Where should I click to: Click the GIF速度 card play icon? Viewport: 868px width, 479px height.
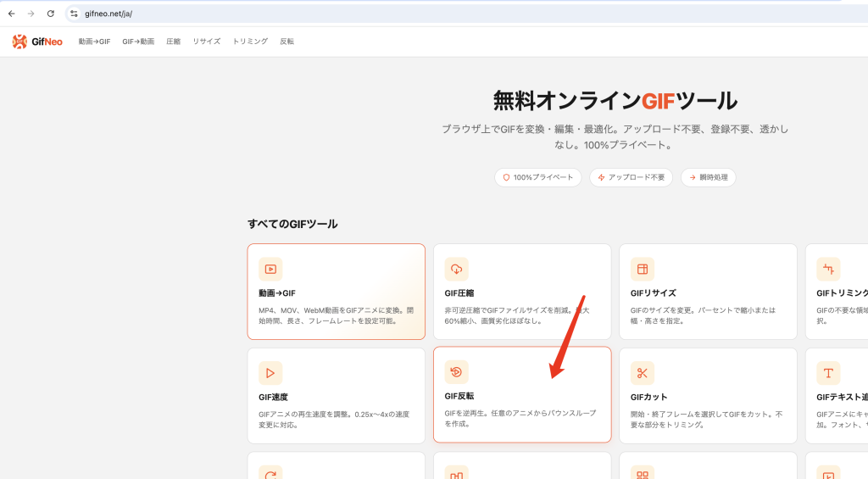click(x=270, y=373)
